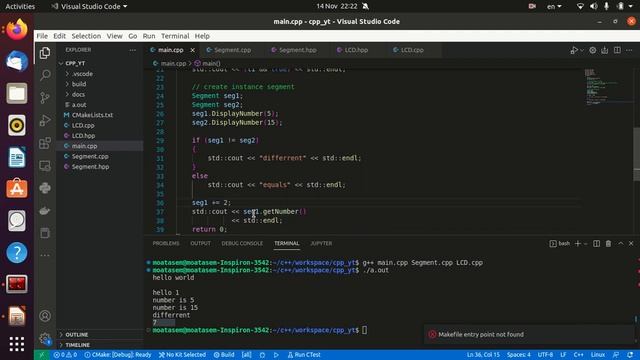This screenshot has height=360, width=640.
Task: Click the [all] build target selector
Action: [x=247, y=355]
